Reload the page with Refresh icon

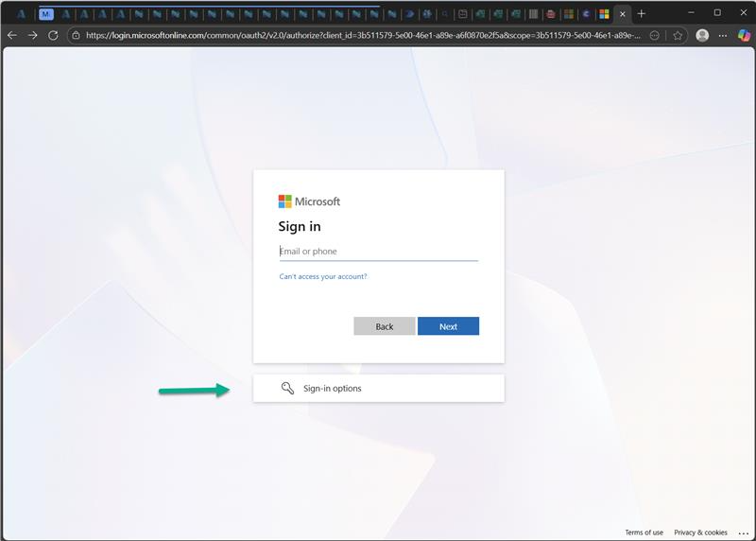[53, 35]
